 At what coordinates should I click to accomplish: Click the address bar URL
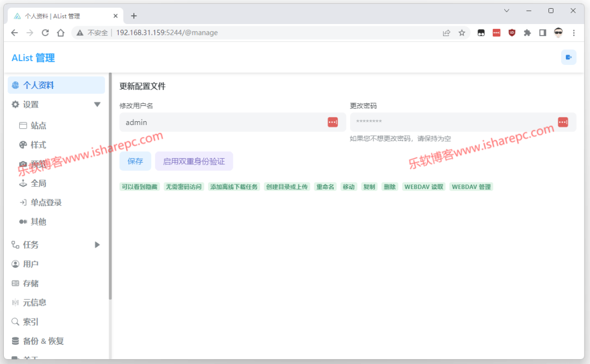(167, 33)
